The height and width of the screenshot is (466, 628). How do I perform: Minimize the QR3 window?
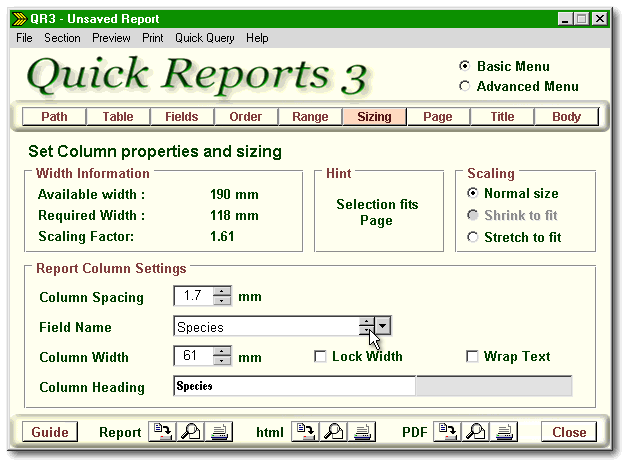point(565,19)
